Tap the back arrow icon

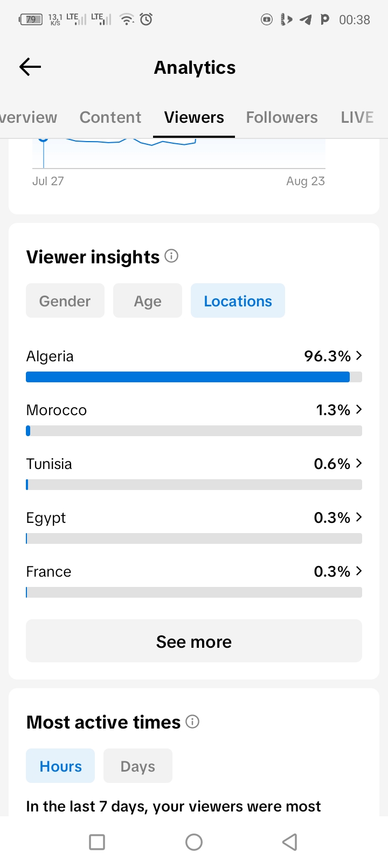[x=30, y=67]
